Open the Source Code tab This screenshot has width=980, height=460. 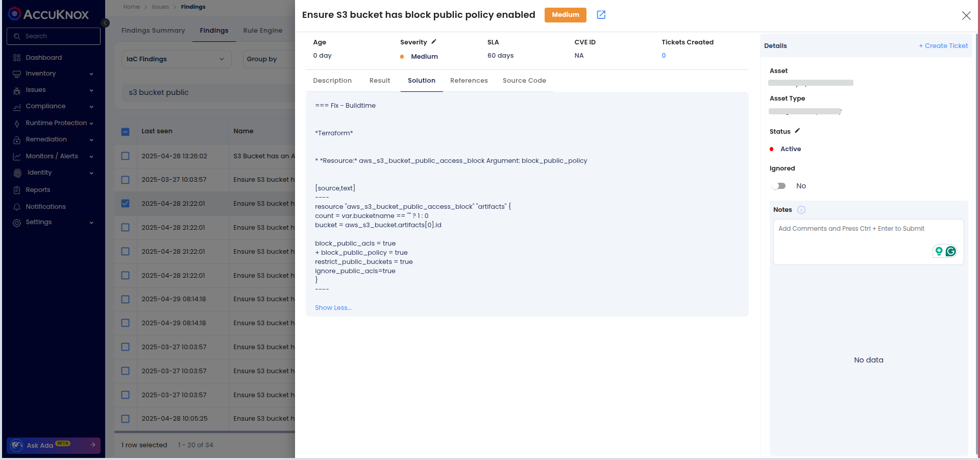pos(524,81)
